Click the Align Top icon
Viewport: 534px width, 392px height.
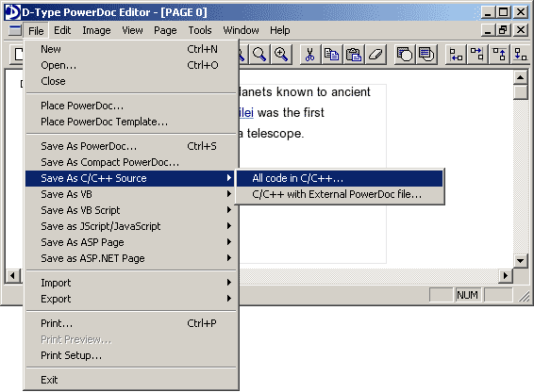[499, 55]
